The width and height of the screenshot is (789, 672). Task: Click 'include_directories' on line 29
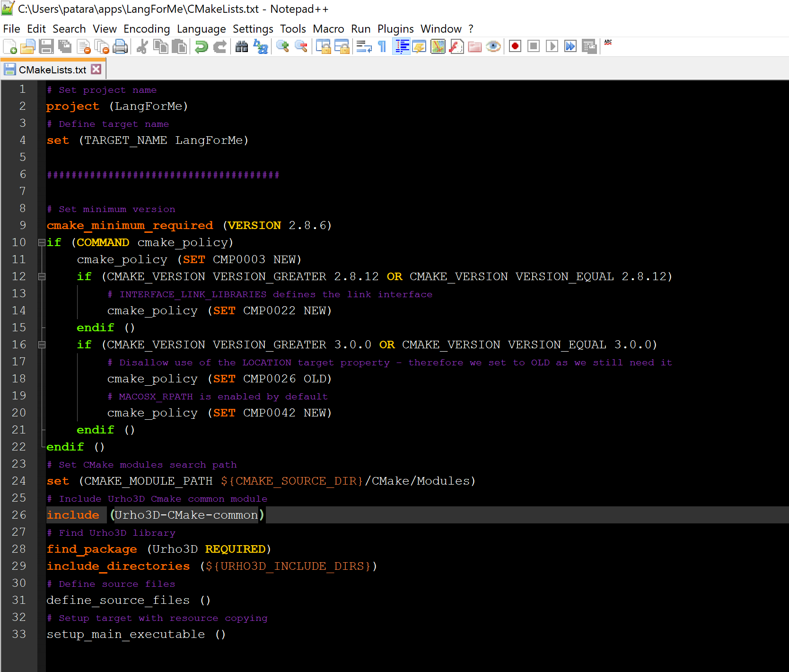[118, 566]
